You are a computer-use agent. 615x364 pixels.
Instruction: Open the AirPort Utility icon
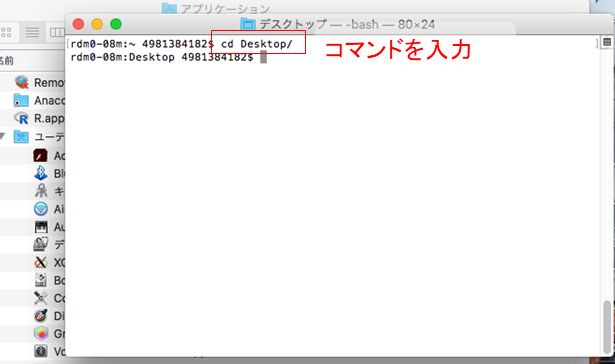41,209
